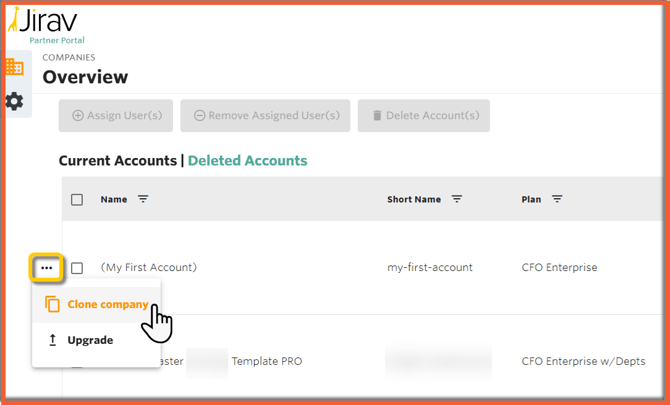Select the Current Accounts tab
Viewport: 670px width, 405px height.
tap(116, 161)
